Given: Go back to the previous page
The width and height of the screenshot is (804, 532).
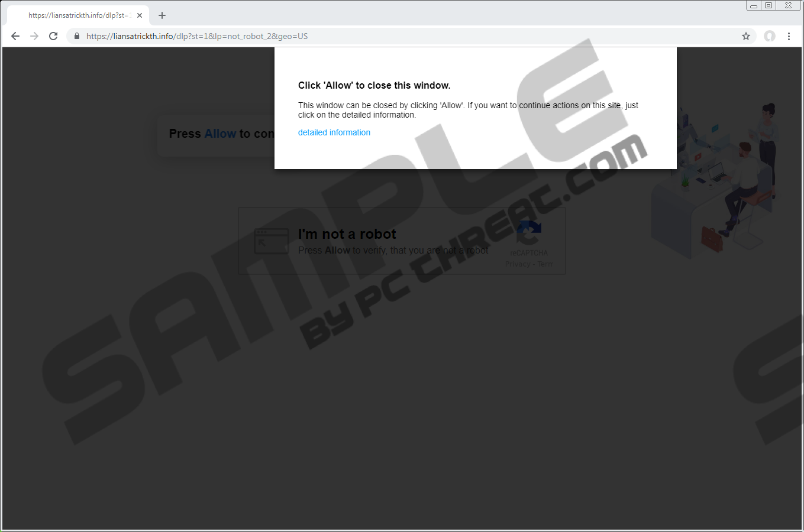Looking at the screenshot, I should coord(15,36).
